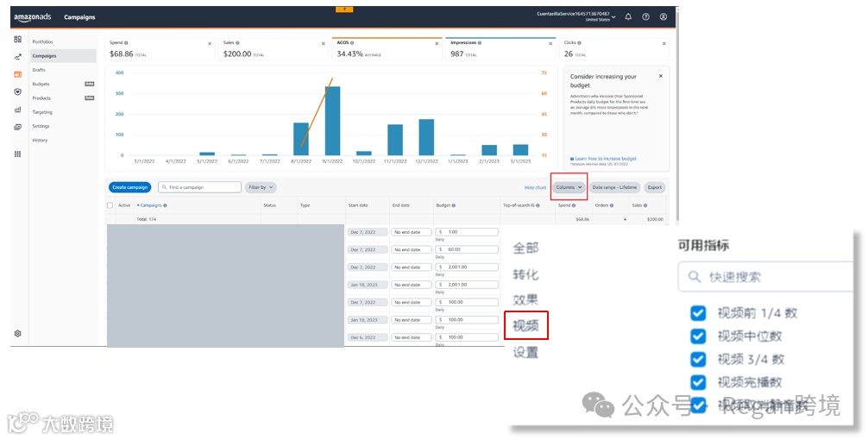This screenshot has width=868, height=440.
Task: Edit the $ 60.00 daily budget field
Action: (467, 249)
